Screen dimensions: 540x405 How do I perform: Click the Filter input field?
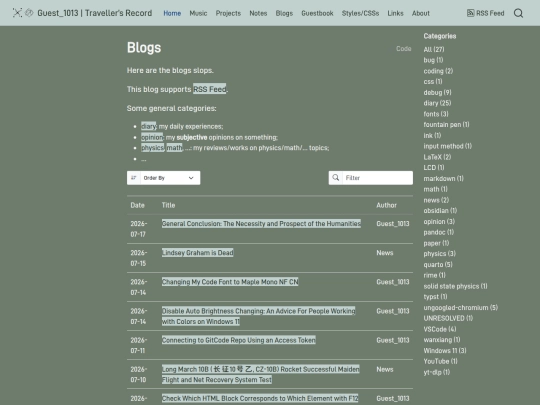pos(377,178)
